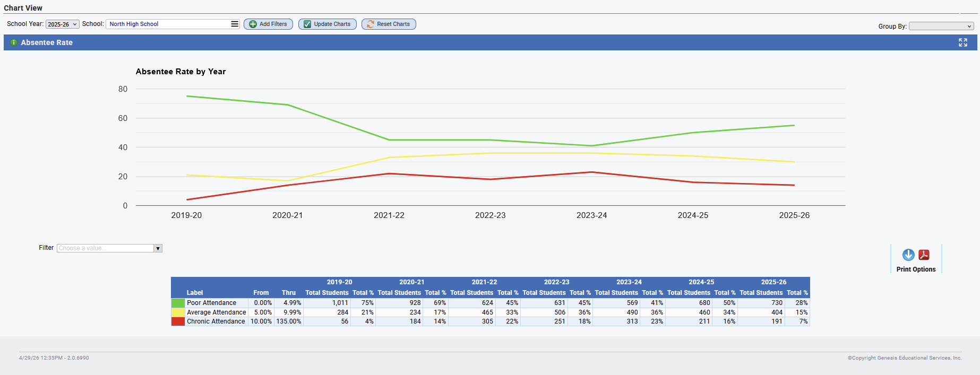Image resolution: width=980 pixels, height=375 pixels.
Task: Open the Group By dropdown
Action: point(941,26)
